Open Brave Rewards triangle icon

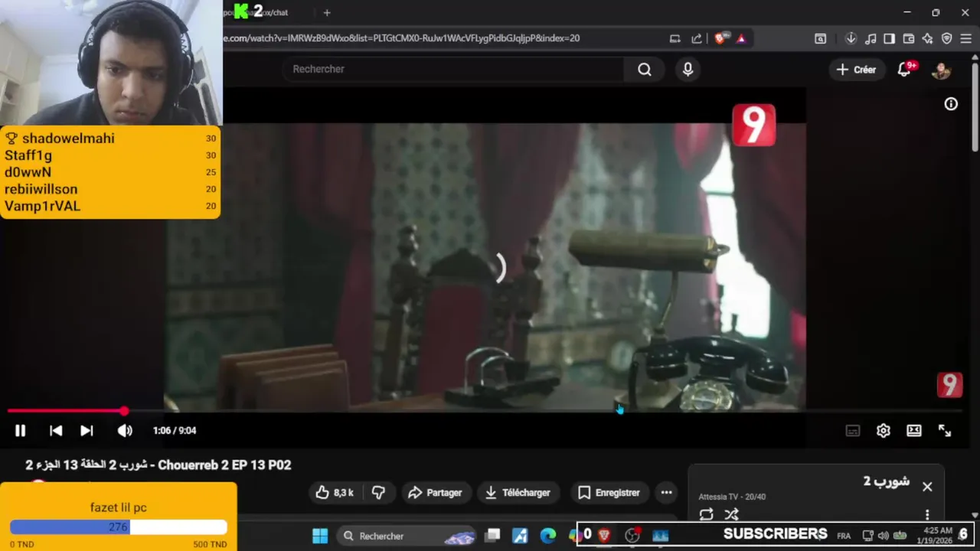point(741,38)
